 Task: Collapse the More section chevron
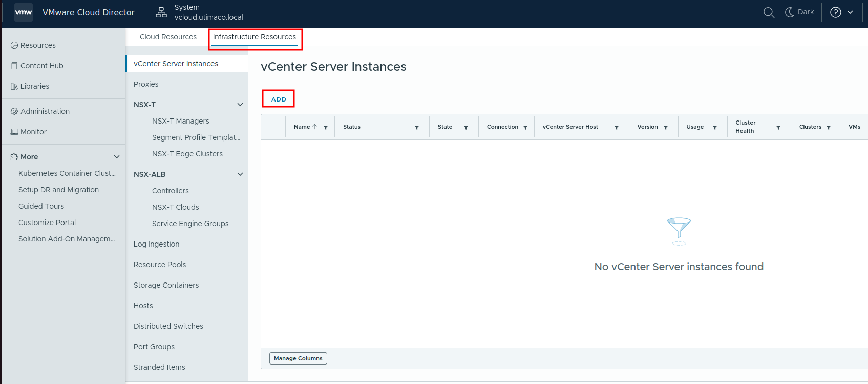(x=117, y=157)
